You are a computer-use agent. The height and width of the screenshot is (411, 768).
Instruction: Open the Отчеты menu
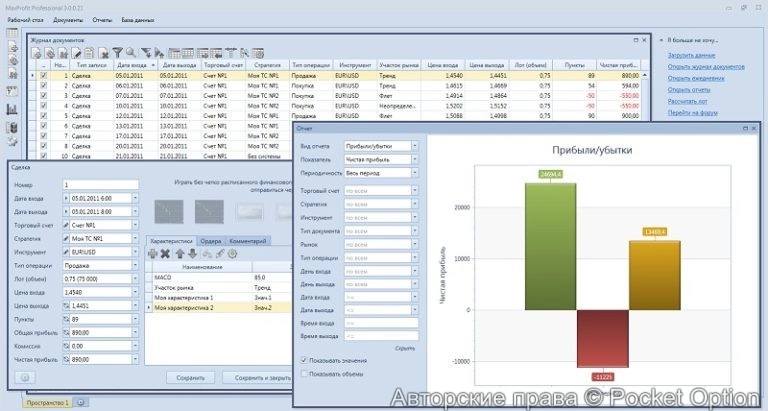click(x=102, y=20)
